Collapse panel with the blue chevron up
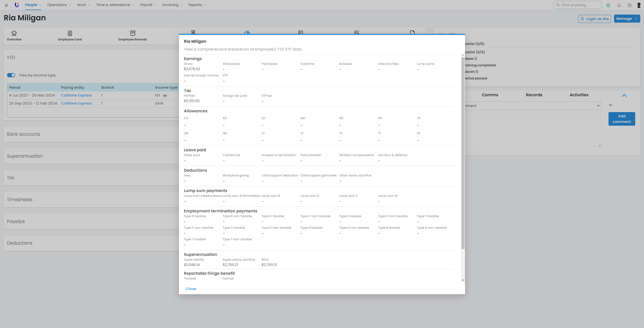 click(624, 96)
